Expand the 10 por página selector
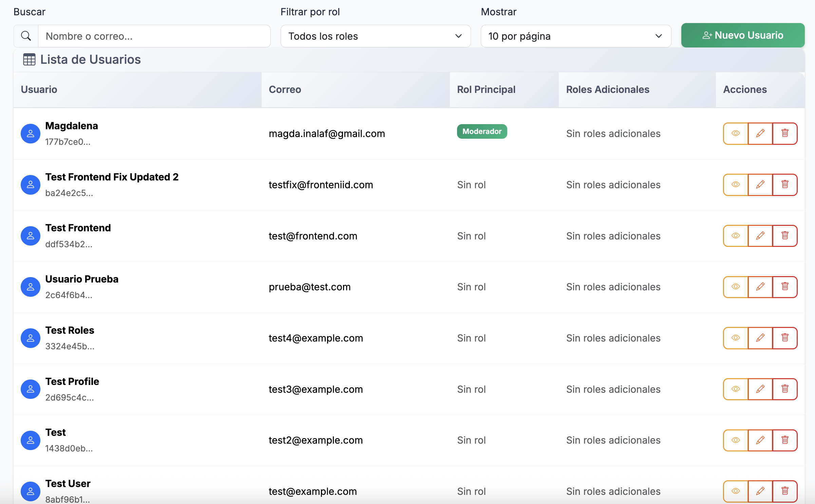Screen dimensions: 815x504 575,36
